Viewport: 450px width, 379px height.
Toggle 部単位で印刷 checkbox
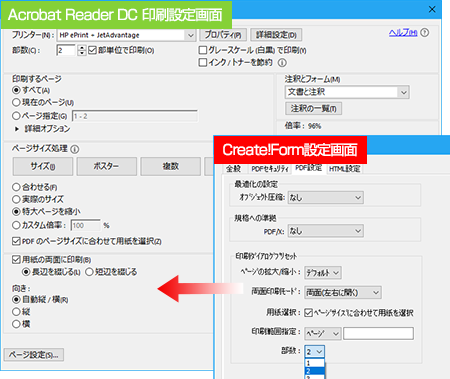[x=92, y=50]
